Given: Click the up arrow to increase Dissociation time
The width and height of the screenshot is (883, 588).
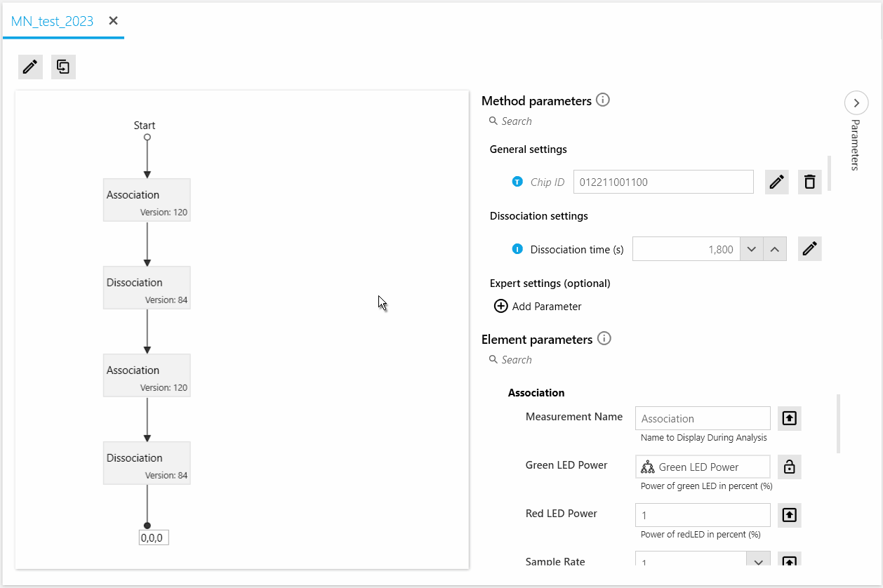Looking at the screenshot, I should click(774, 248).
